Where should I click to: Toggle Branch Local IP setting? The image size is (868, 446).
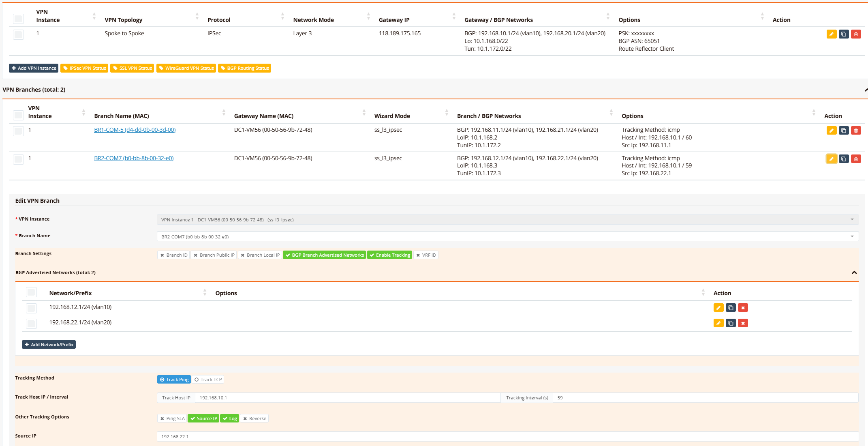pos(260,255)
